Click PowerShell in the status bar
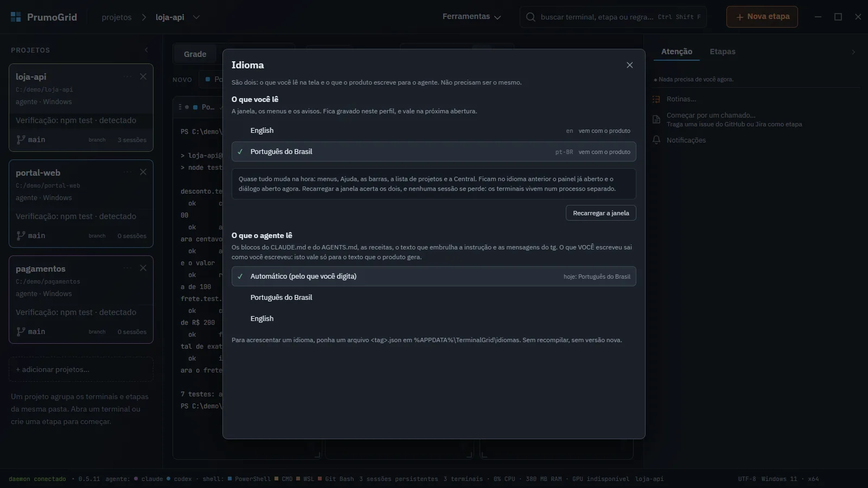Image resolution: width=868 pixels, height=488 pixels. click(249, 479)
